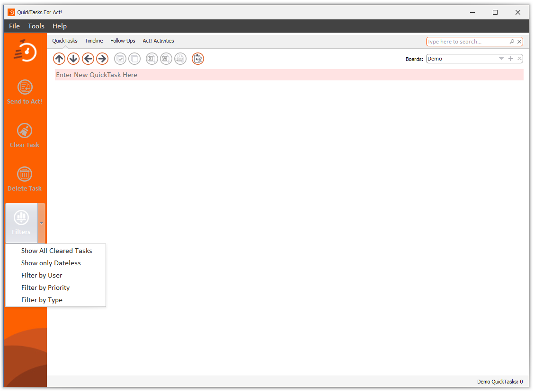534x392 pixels.
Task: Expand the Filters dropdown arrow
Action: (x=41, y=223)
